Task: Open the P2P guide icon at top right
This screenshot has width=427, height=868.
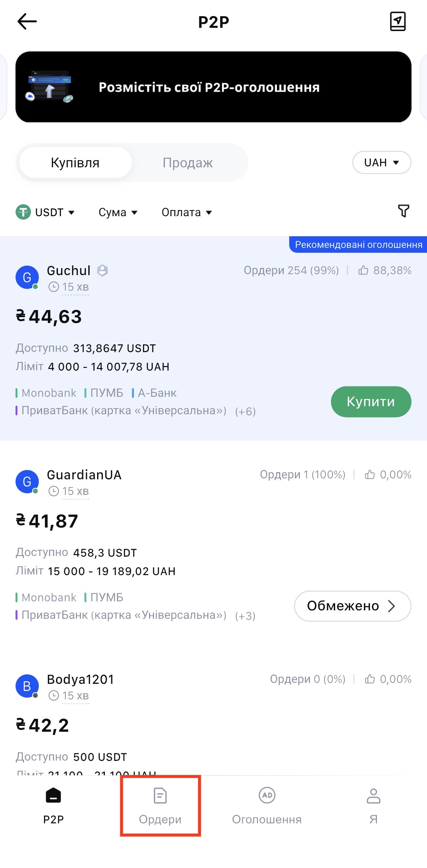Action: coord(397,22)
